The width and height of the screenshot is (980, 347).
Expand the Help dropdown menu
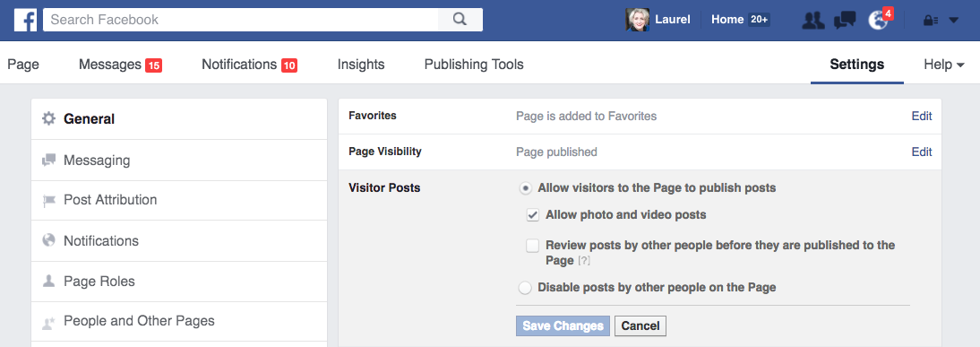pyautogui.click(x=944, y=65)
